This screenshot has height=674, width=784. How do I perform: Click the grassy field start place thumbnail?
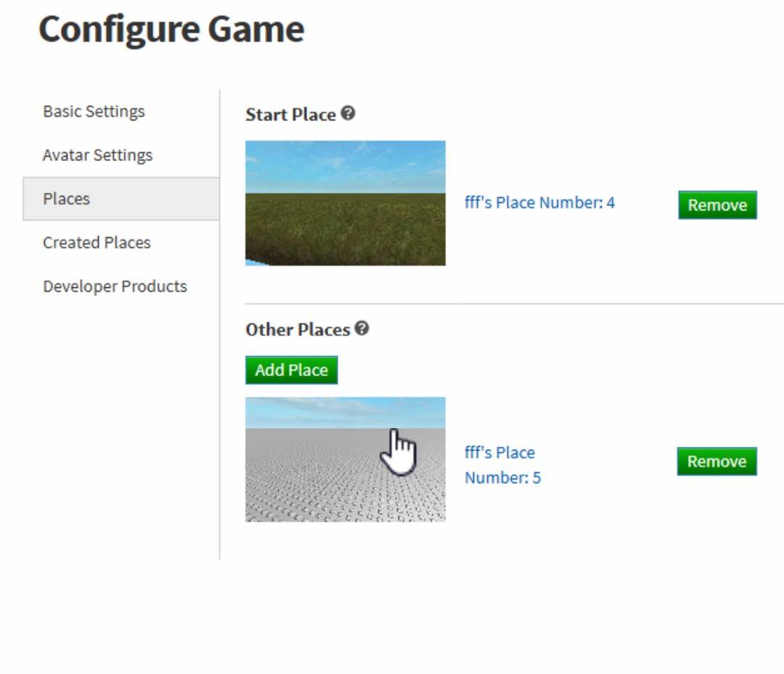click(345, 203)
